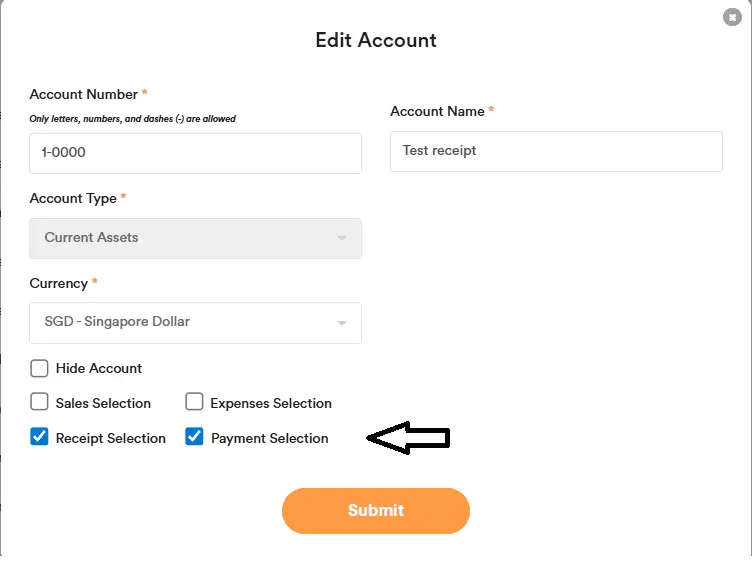Expand the Currency combo box showing SGD
Screen dimensions: 752x563
tap(195, 323)
